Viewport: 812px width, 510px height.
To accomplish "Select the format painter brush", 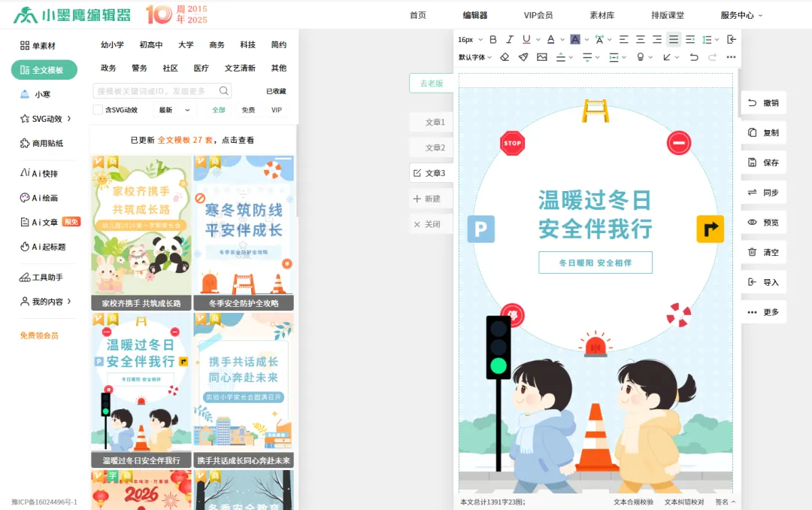I will [523, 57].
